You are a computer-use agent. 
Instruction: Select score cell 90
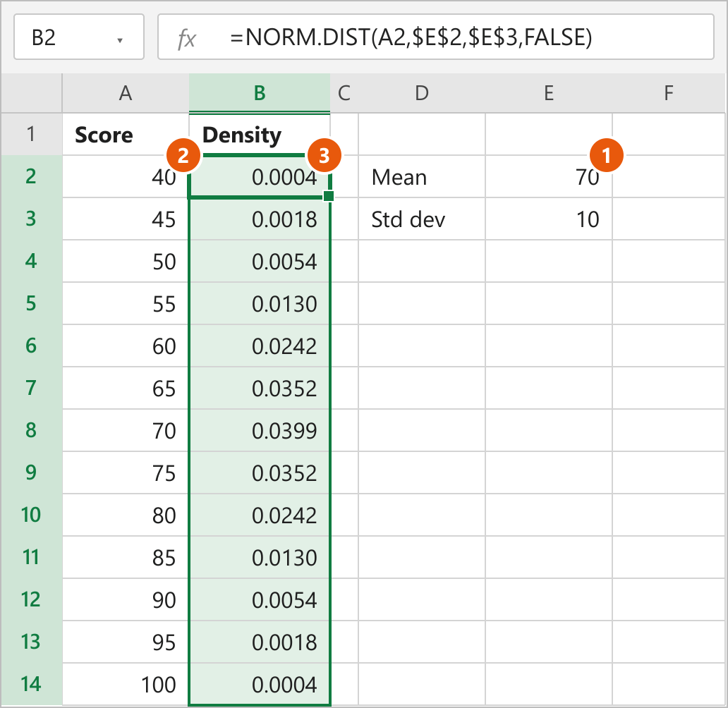(x=126, y=599)
